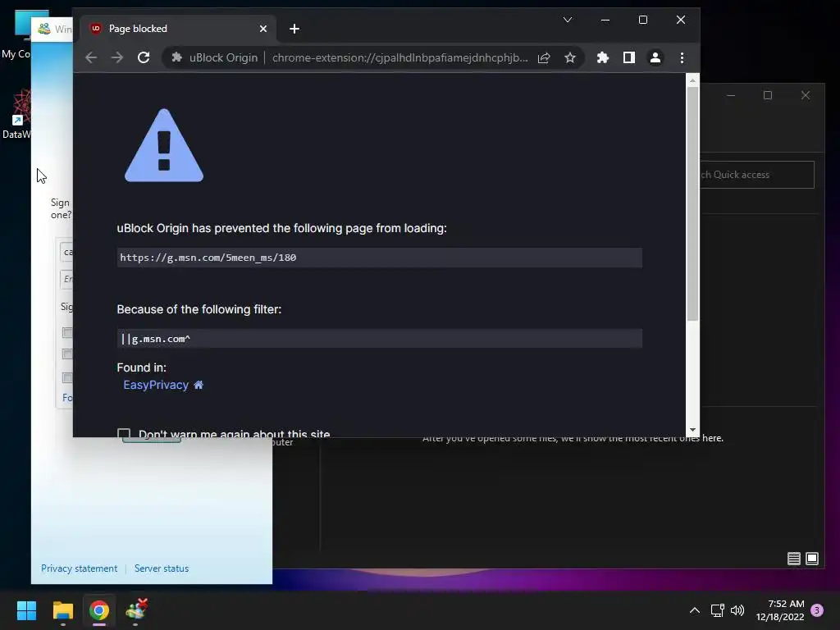840x630 pixels.
Task: Minimize the background File Explorer window
Action: 731,95
